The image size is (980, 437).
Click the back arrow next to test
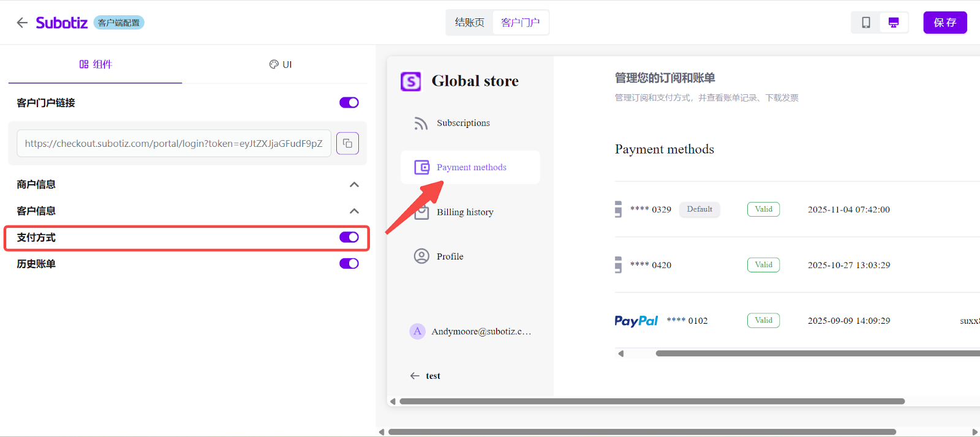tap(415, 376)
